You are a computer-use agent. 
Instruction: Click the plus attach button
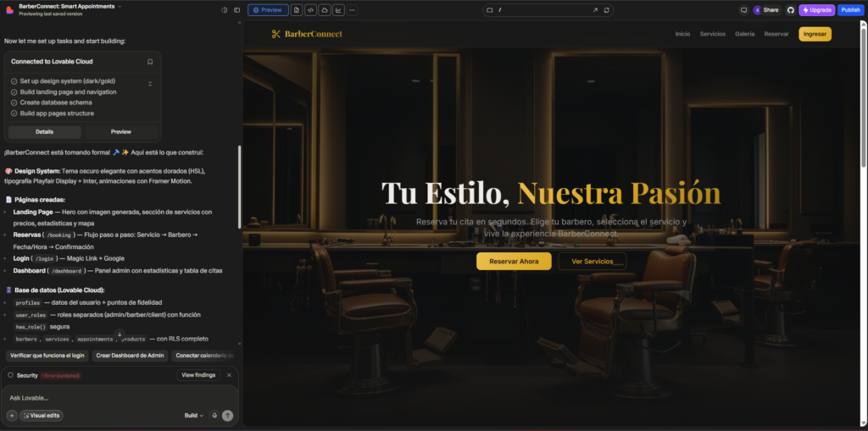click(12, 416)
